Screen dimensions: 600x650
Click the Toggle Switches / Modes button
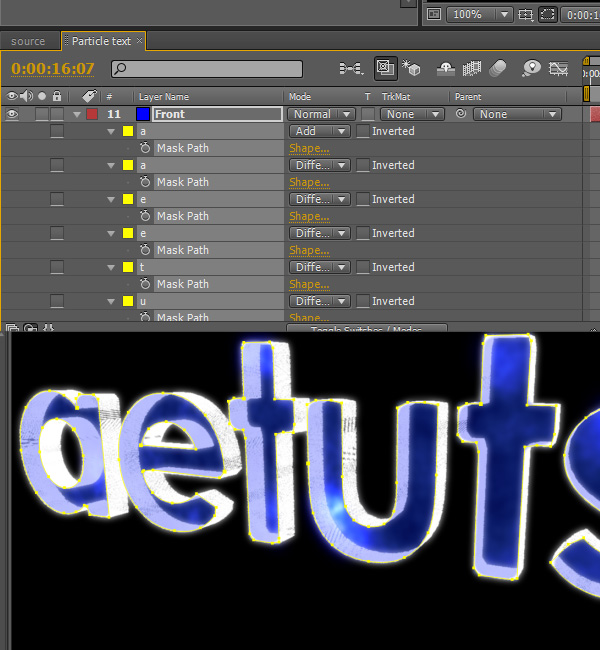[x=367, y=328]
